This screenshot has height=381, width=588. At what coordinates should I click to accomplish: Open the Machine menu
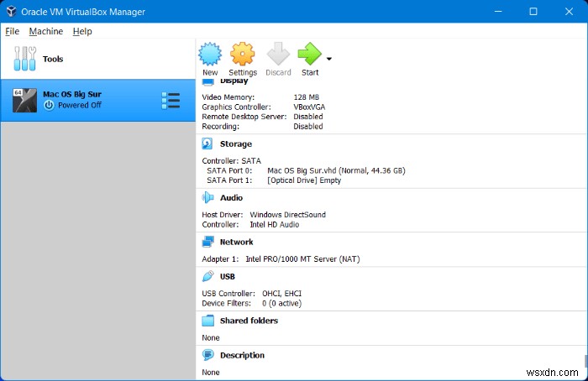pyautogui.click(x=45, y=31)
